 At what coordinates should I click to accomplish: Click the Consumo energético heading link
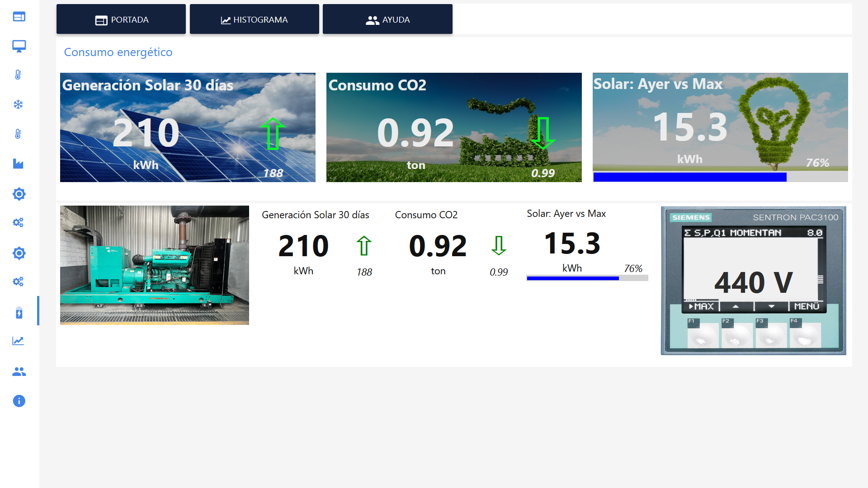coord(118,52)
